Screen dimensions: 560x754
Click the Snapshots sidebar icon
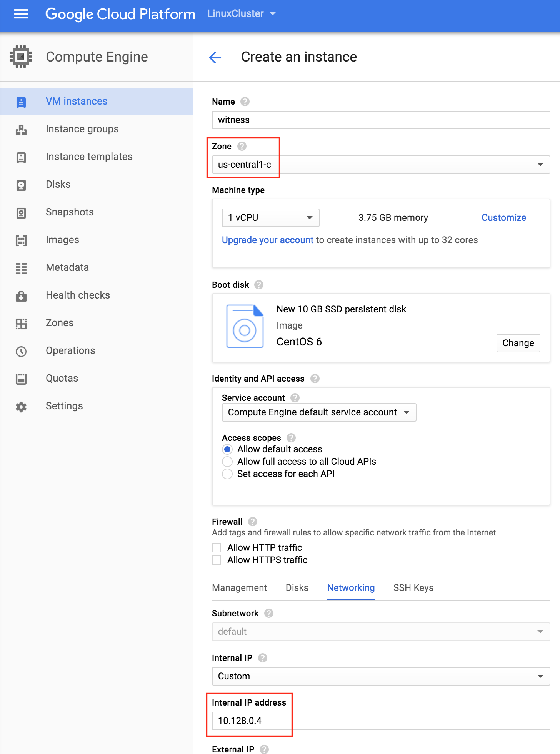[x=21, y=213]
